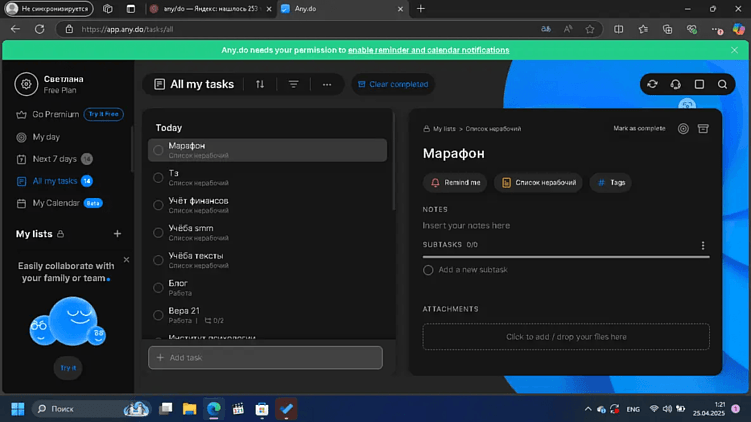Click Mark as complete
The height and width of the screenshot is (422, 751).
(639, 128)
